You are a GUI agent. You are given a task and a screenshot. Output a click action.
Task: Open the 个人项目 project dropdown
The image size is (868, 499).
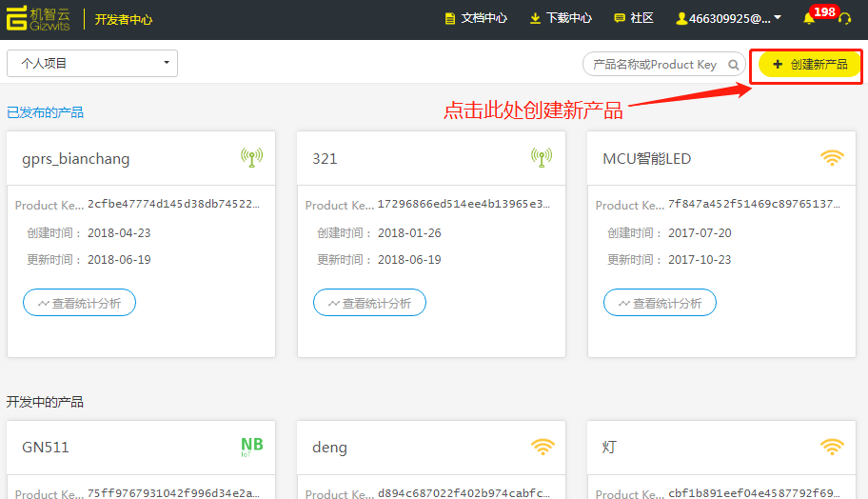[92, 64]
